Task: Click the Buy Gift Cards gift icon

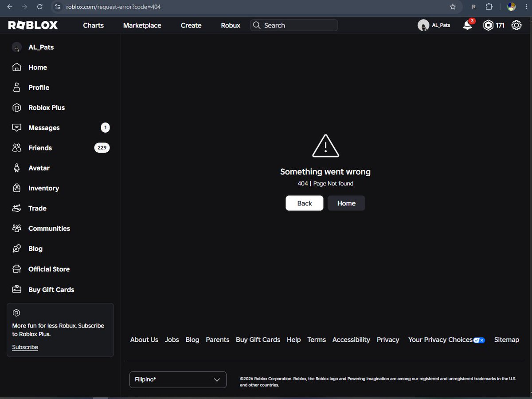Action: tap(17, 289)
